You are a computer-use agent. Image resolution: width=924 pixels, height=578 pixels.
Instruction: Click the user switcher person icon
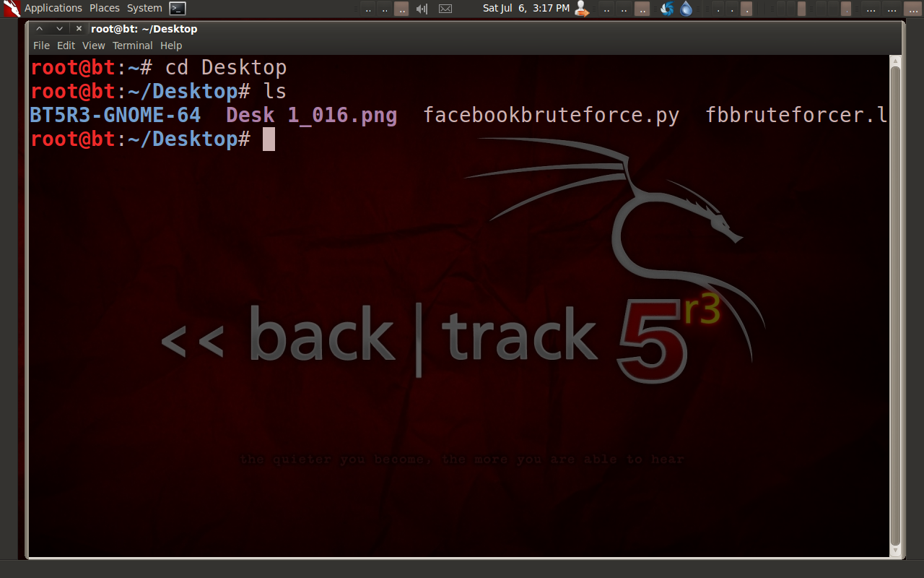[581, 9]
